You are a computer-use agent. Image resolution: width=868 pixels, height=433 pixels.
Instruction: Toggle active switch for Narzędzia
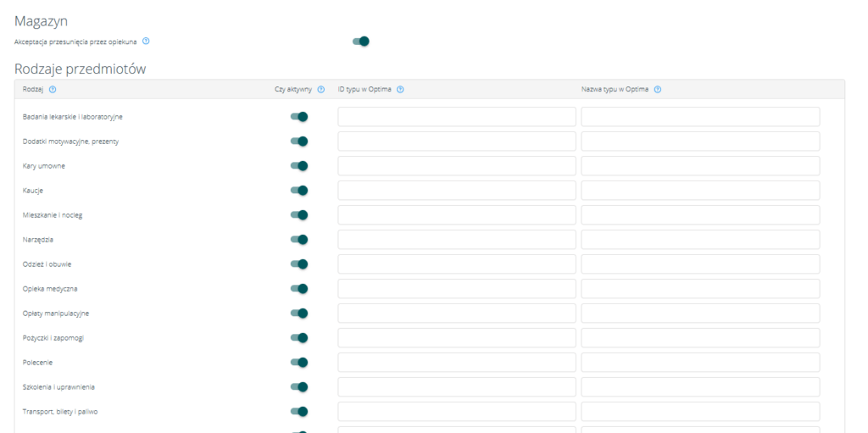point(298,240)
